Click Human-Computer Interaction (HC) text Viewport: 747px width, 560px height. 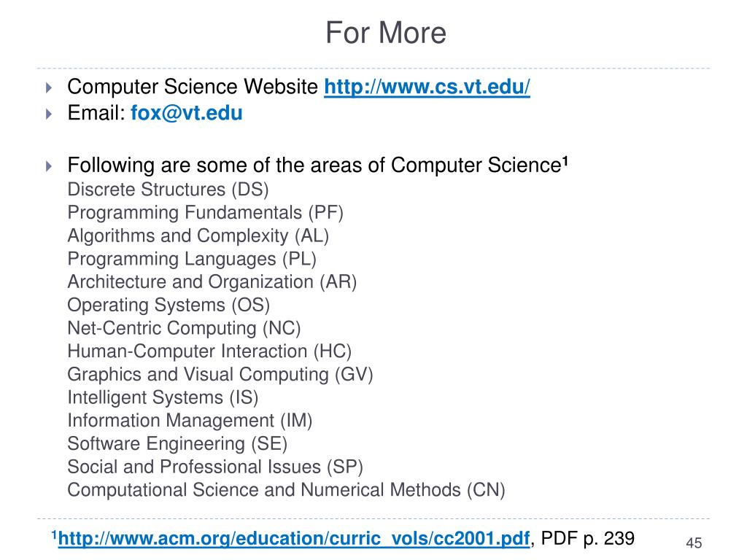pos(209,351)
